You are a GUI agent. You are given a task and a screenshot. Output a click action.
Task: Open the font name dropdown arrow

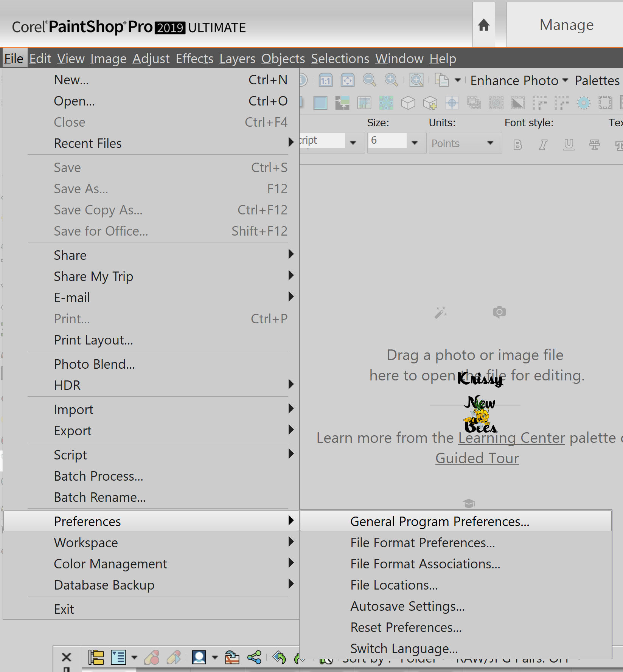(x=353, y=143)
